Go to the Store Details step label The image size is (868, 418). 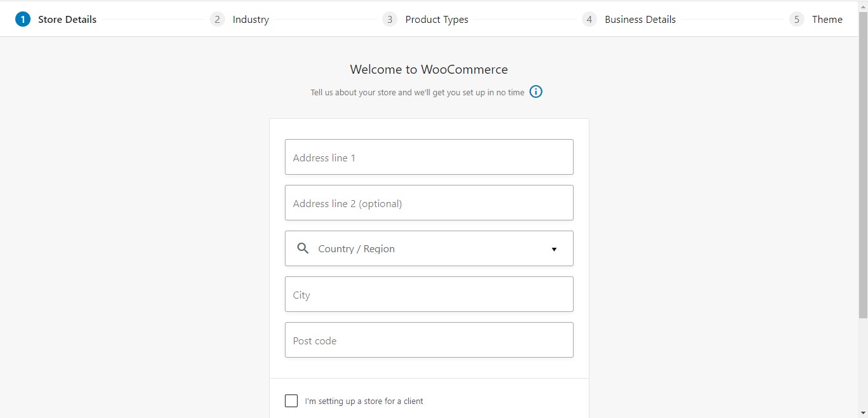[67, 19]
